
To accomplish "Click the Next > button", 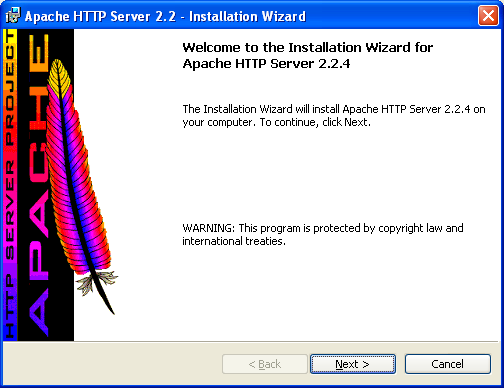I will tap(353, 364).
